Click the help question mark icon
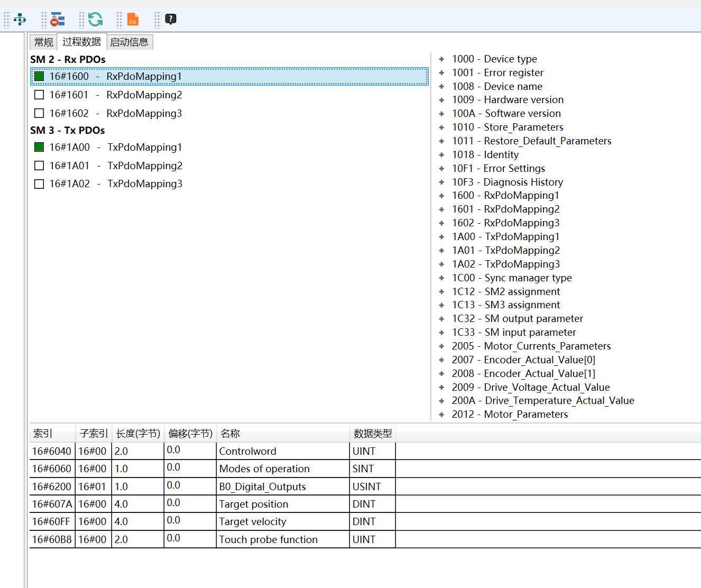Image resolution: width=701 pixels, height=588 pixels. [x=171, y=20]
